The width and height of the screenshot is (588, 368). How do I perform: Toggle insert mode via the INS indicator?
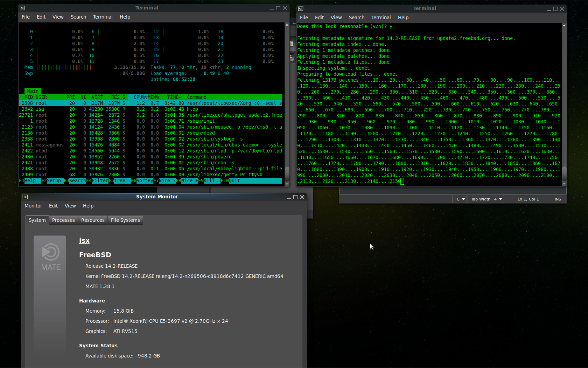558,199
